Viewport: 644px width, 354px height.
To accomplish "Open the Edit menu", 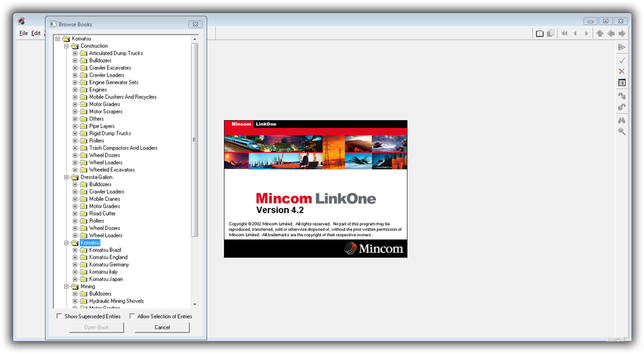I will (36, 33).
